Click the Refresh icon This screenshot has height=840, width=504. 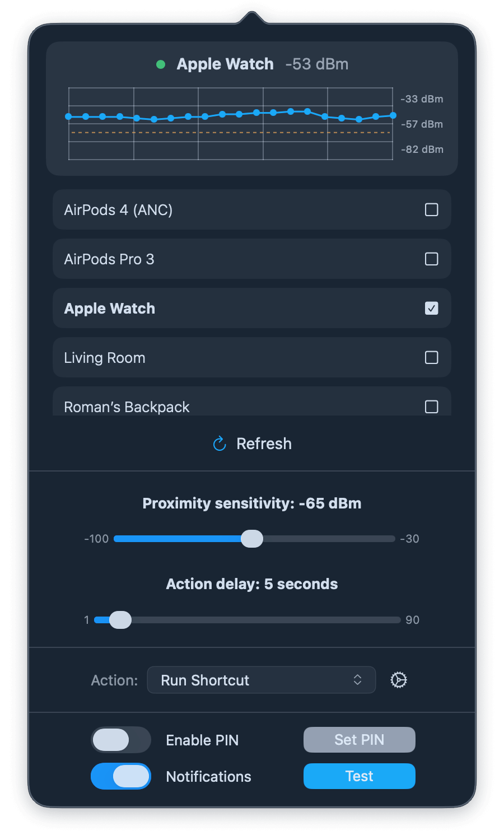(x=219, y=443)
